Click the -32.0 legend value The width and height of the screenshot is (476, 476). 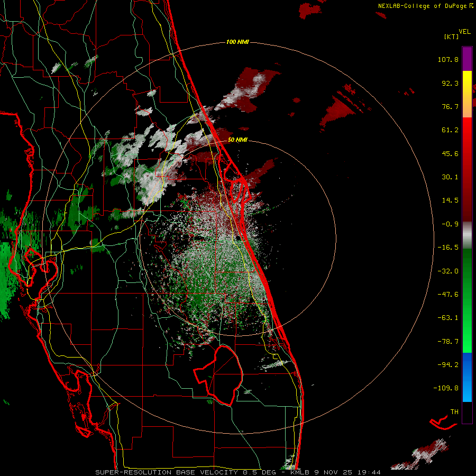coord(448,271)
